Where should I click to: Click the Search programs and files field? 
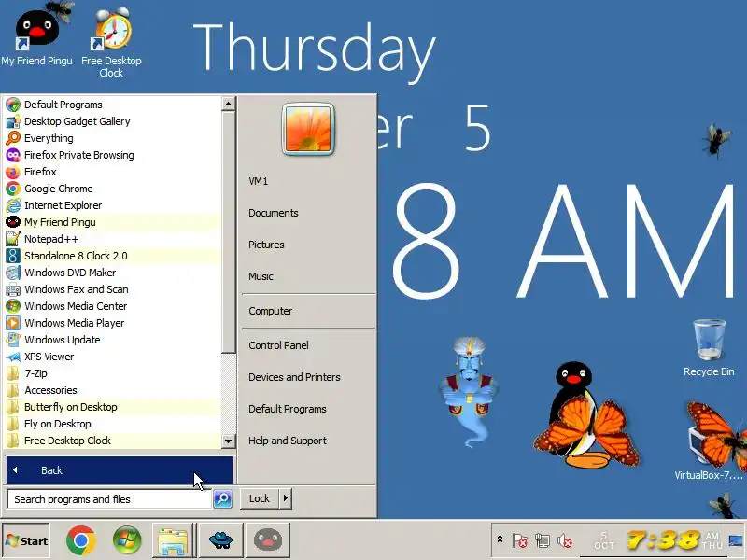pyautogui.click(x=109, y=499)
